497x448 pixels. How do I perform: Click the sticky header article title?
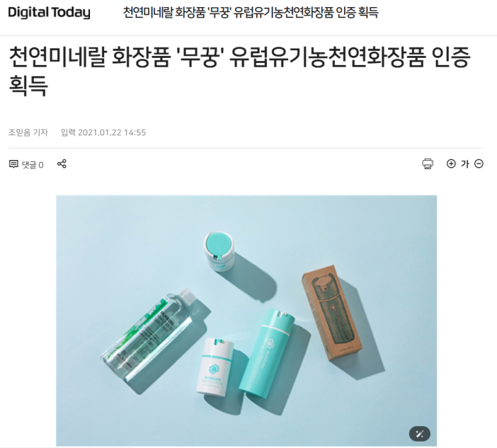point(250,13)
